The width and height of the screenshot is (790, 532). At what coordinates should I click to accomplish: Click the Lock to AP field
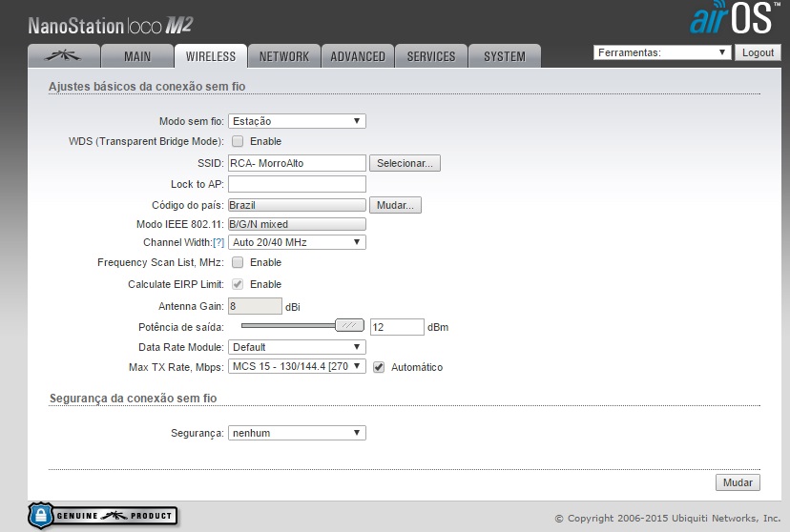pos(297,184)
